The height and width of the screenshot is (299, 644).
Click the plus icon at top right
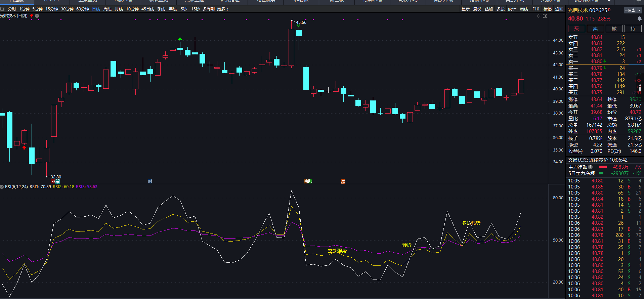[x=639, y=1]
